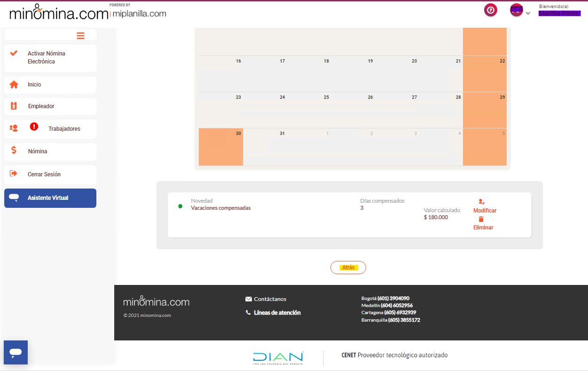This screenshot has height=371, width=588.
Task: Open the Nómina section
Action: click(50, 151)
